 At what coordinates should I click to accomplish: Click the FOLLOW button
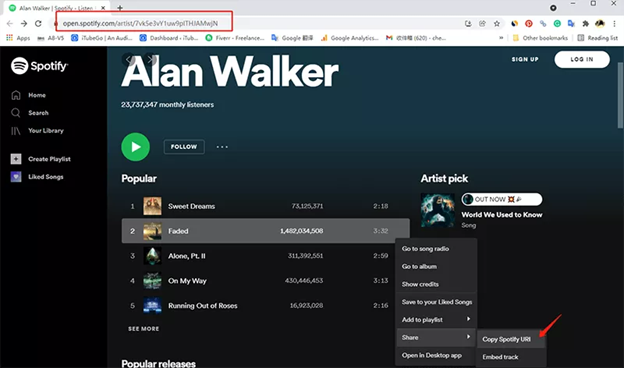tap(184, 147)
